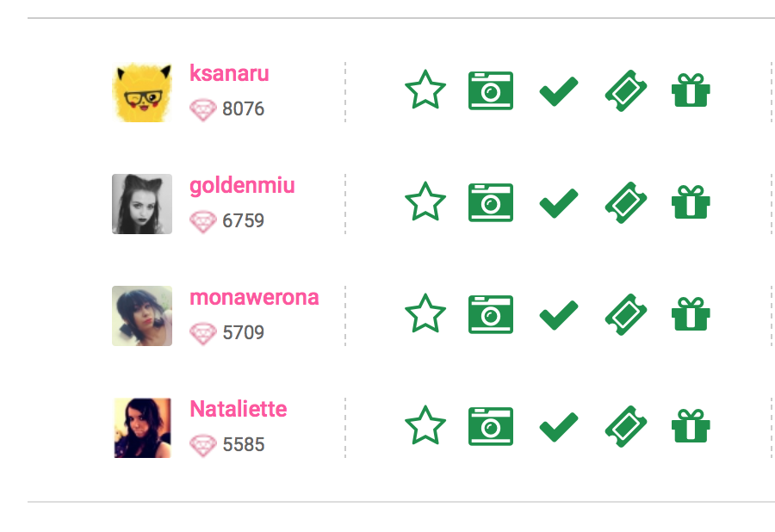The height and width of the screenshot is (532, 775).
Task: Click the camera icon in Nataliette's row
Action: [491, 426]
